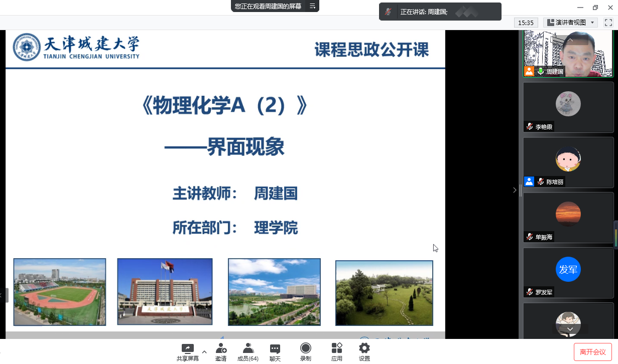Open the 聊天 chat panel
The image size is (618, 364).
(x=275, y=349)
